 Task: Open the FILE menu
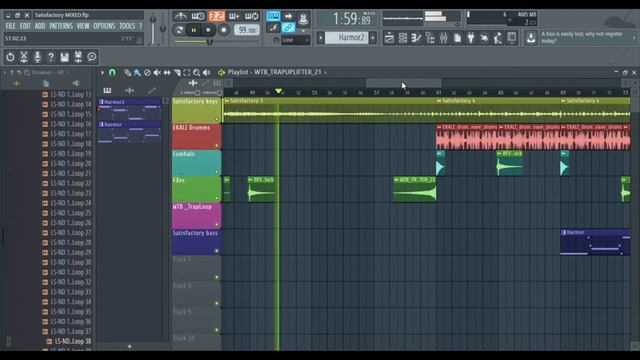pyautogui.click(x=10, y=26)
